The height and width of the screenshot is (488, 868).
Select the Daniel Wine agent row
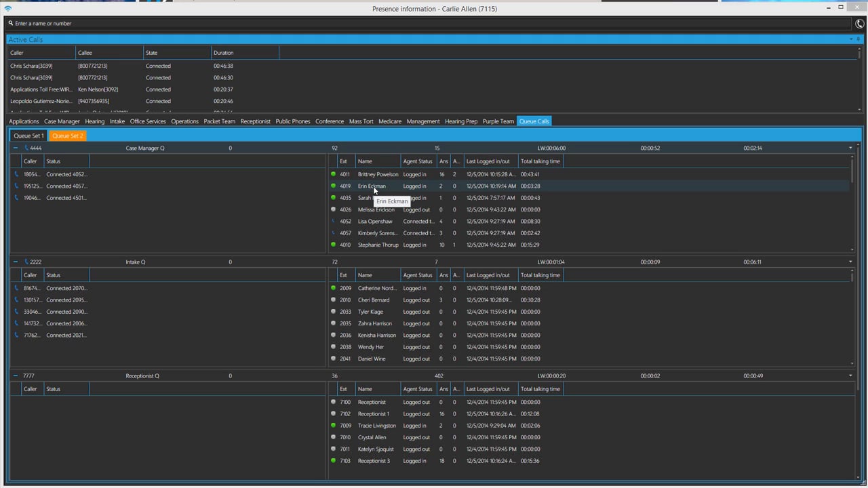click(x=589, y=359)
